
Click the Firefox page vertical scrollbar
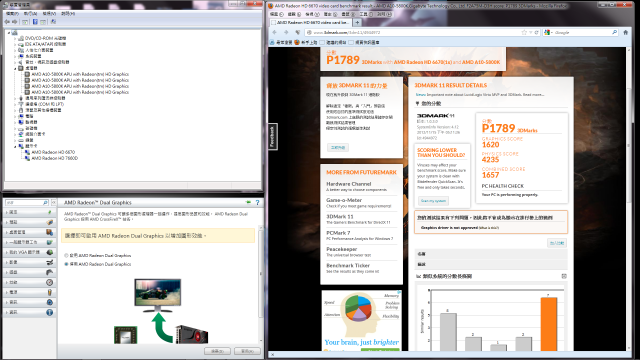point(629,199)
